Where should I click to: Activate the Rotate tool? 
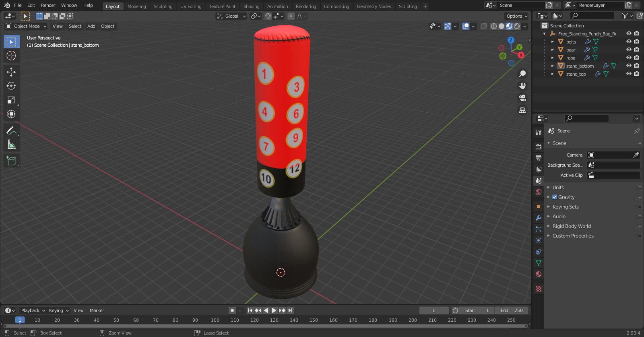[11, 86]
